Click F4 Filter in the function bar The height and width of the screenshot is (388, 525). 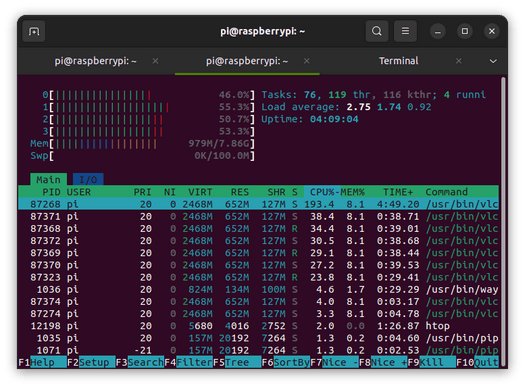pyautogui.click(x=189, y=362)
